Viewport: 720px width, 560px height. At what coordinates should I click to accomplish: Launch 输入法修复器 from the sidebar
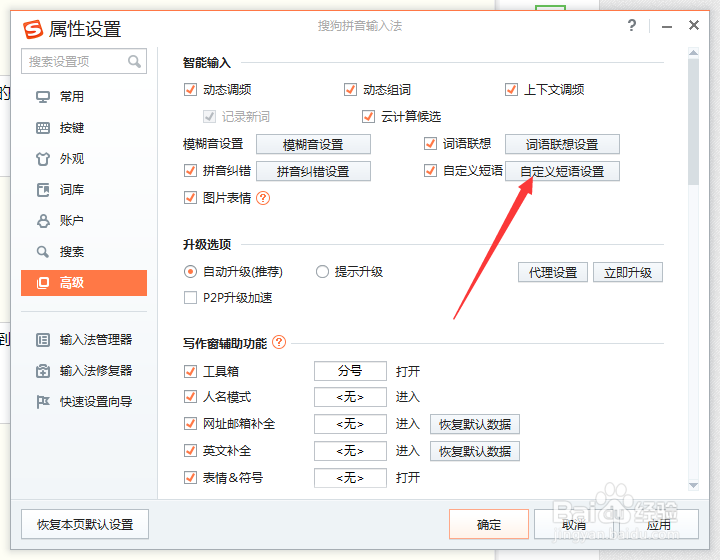pos(84,371)
